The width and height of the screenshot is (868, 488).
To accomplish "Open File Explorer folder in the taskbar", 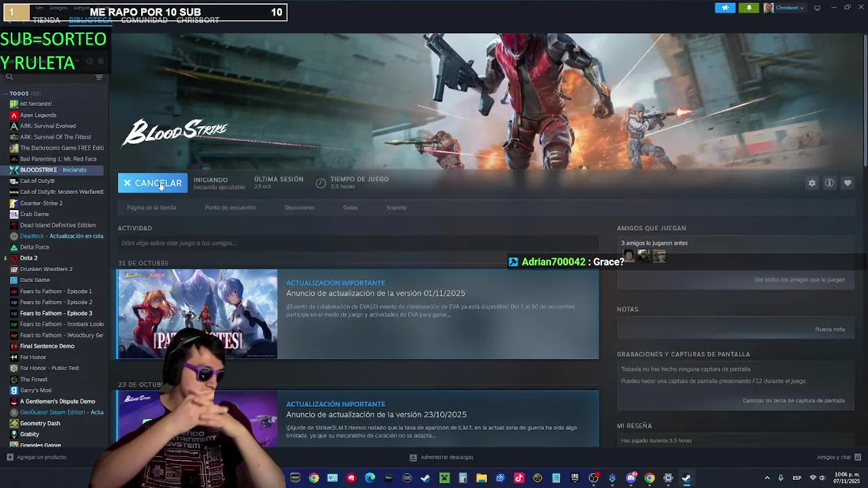I will point(481,478).
